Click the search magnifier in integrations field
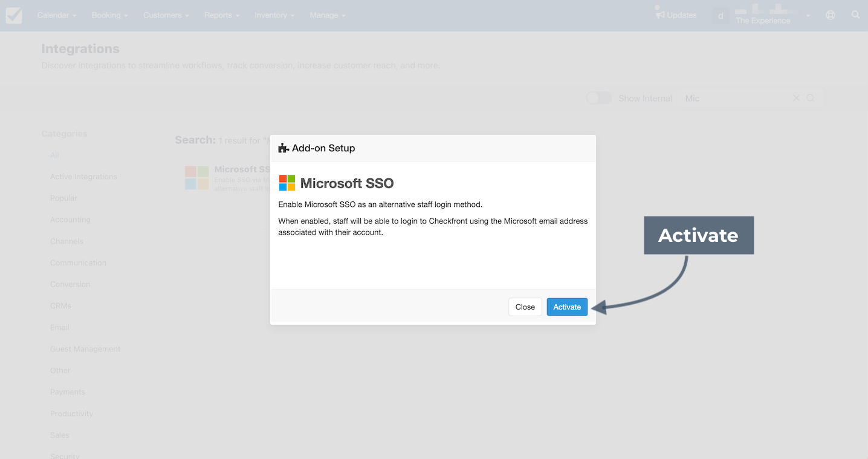Screen dimensions: 868x459 [811, 98]
